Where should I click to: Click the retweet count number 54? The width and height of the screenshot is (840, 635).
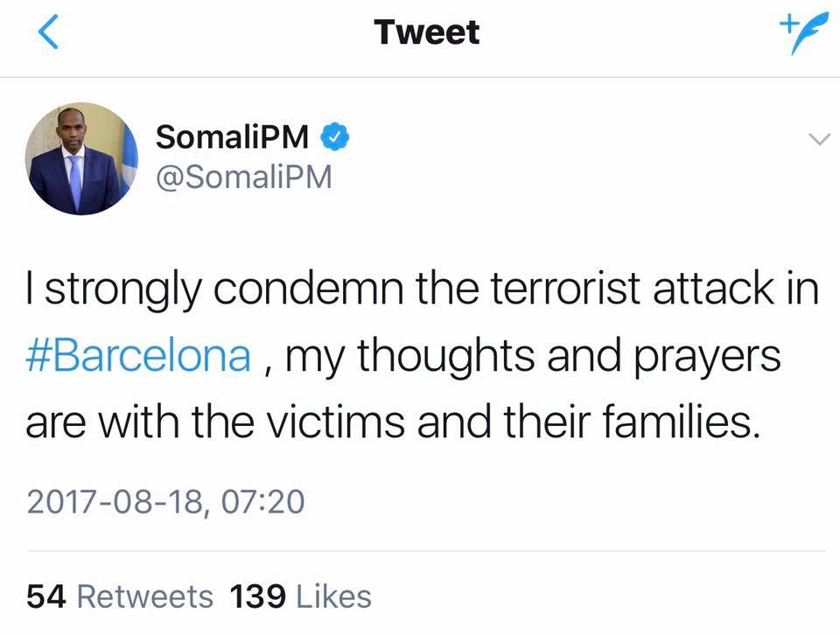(47, 597)
